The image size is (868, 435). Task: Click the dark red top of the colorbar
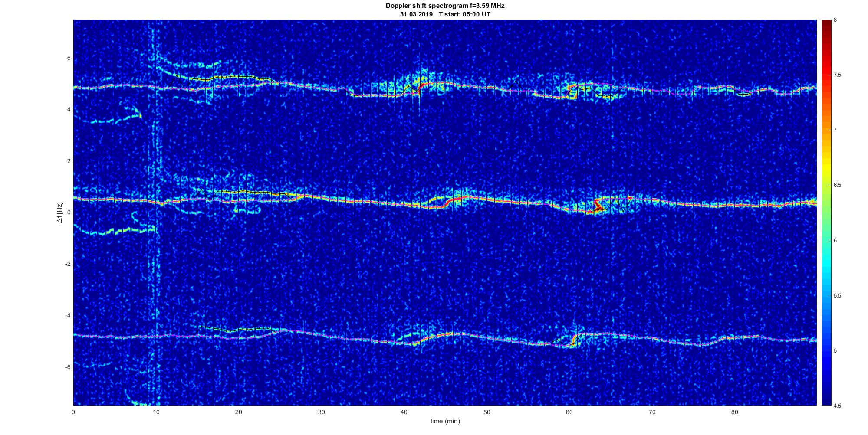point(826,26)
